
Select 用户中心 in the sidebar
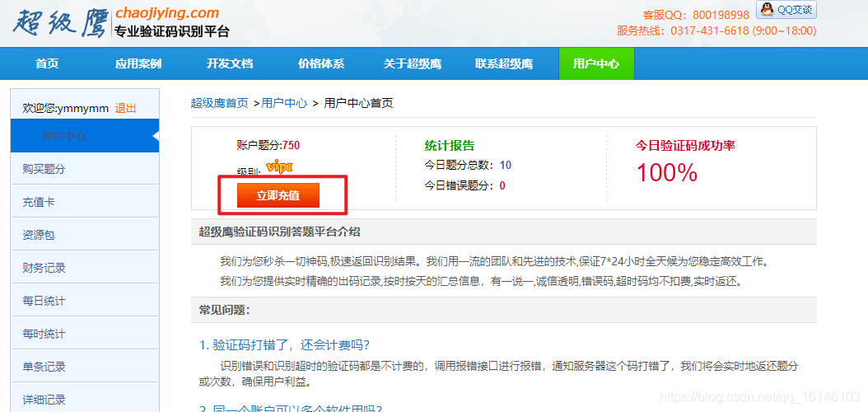point(85,136)
